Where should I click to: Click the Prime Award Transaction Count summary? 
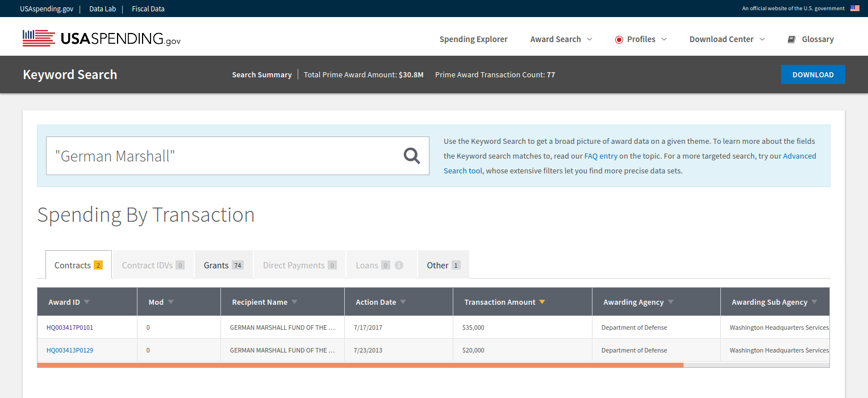495,74
